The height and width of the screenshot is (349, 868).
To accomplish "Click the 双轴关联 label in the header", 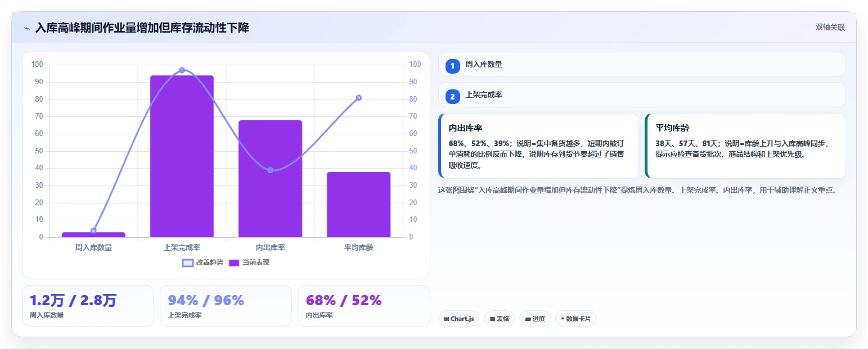I will [x=830, y=28].
